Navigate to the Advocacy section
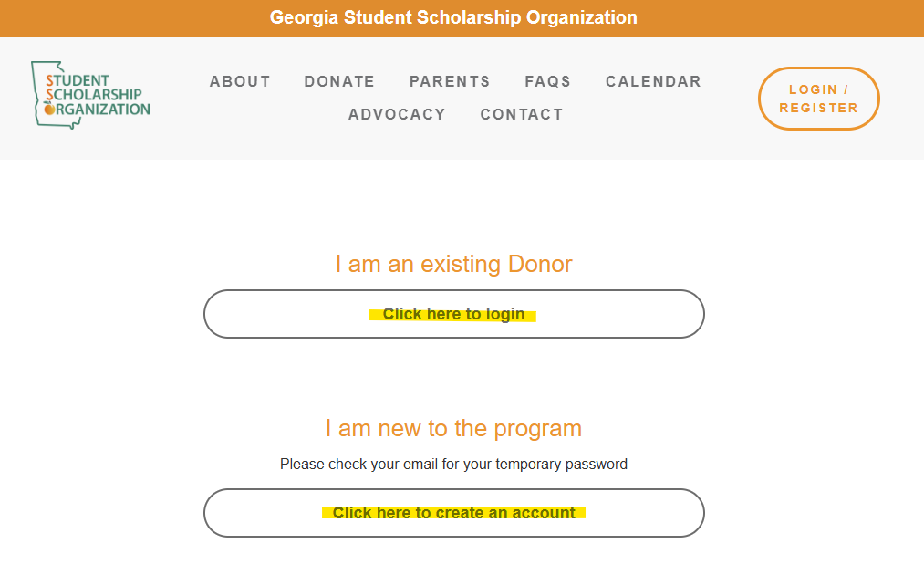This screenshot has width=924, height=575. [x=397, y=114]
